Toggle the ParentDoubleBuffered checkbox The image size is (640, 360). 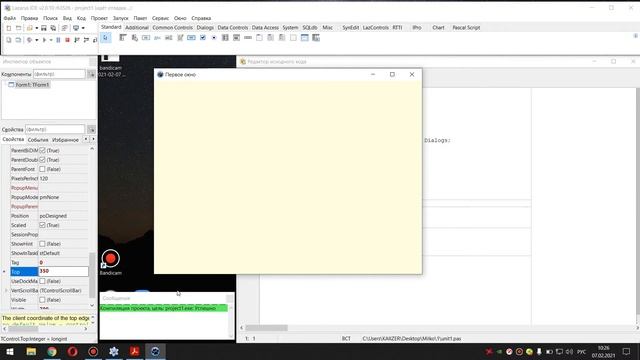42,160
